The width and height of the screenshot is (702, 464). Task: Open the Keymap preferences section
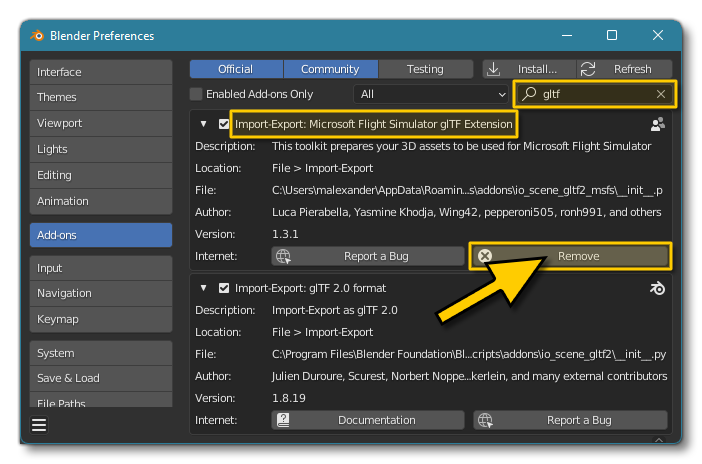tap(101, 319)
